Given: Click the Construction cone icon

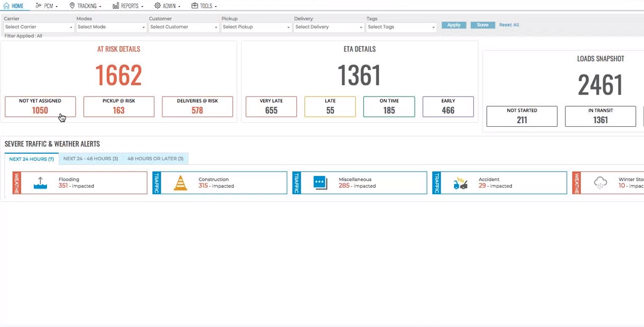Looking at the screenshot, I should 180,183.
